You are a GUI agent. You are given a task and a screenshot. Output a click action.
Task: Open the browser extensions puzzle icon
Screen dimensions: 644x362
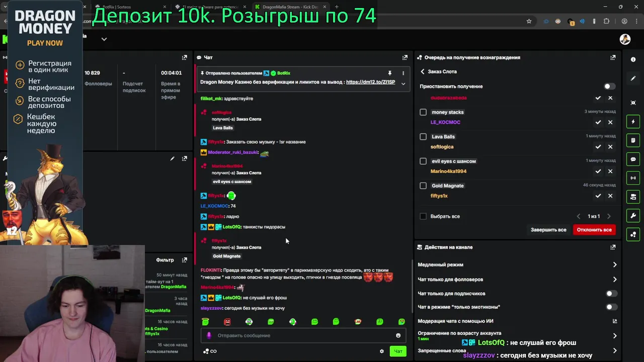click(x=606, y=21)
